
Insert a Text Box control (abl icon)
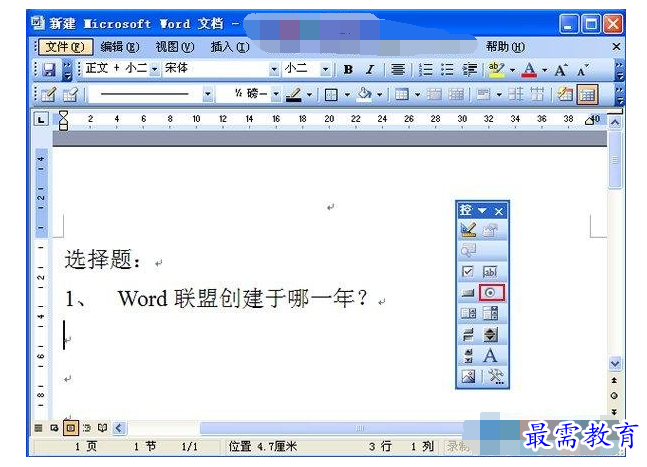490,272
